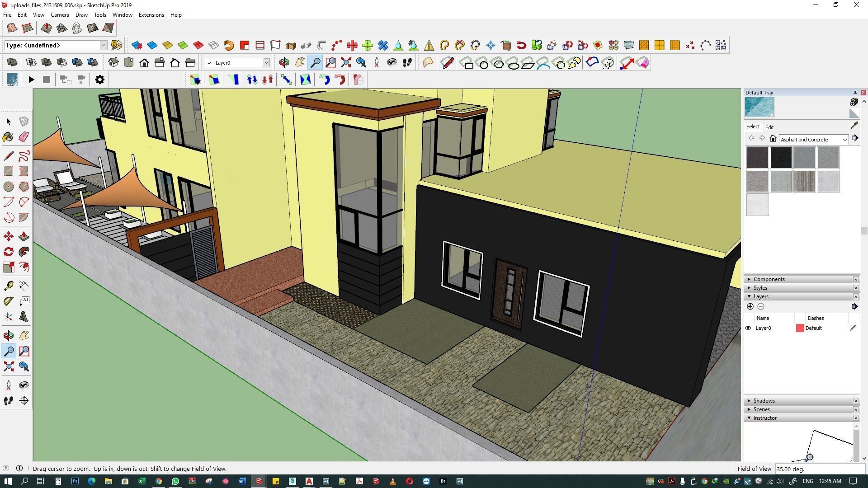Open the settings gear icon in Lumion toolbar
The height and width of the screenshot is (488, 868).
point(99,80)
